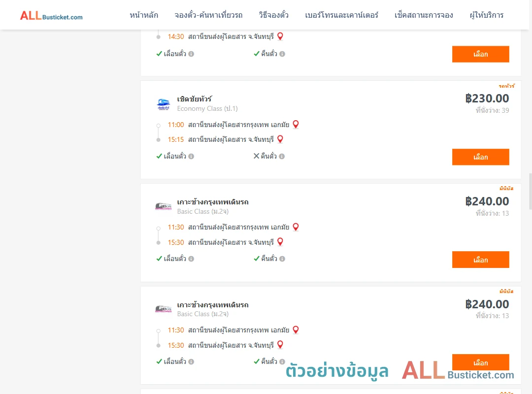Click the ฿230.00 price
The image size is (532, 394).
487,98
